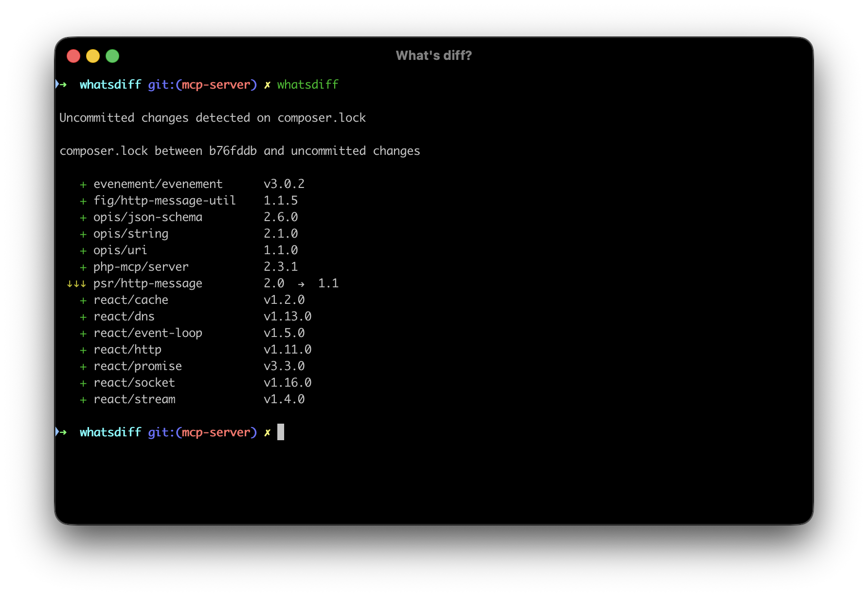Screen dimensions: 868x597
Task: Click the text Uncommitted changes detected on composer.lock
Action: coord(213,117)
